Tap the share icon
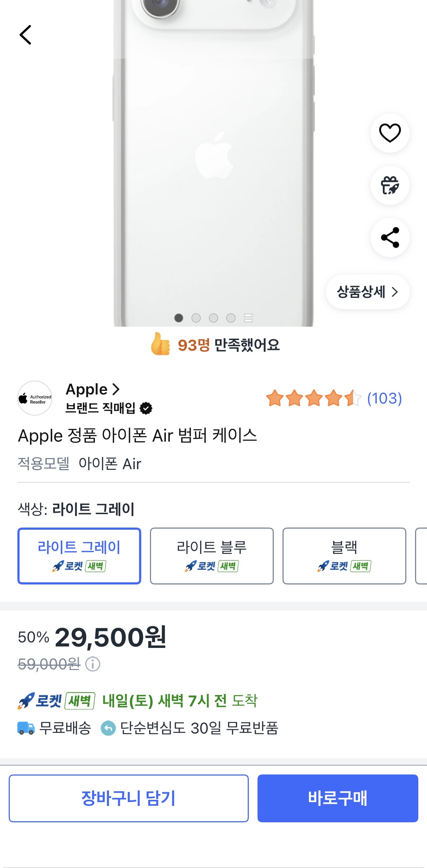 [390, 237]
